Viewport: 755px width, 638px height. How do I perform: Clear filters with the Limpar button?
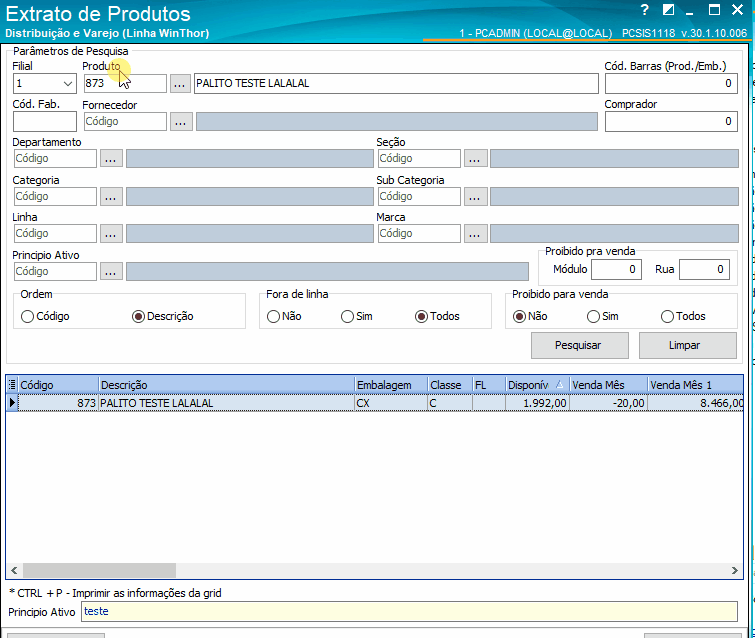(x=687, y=345)
